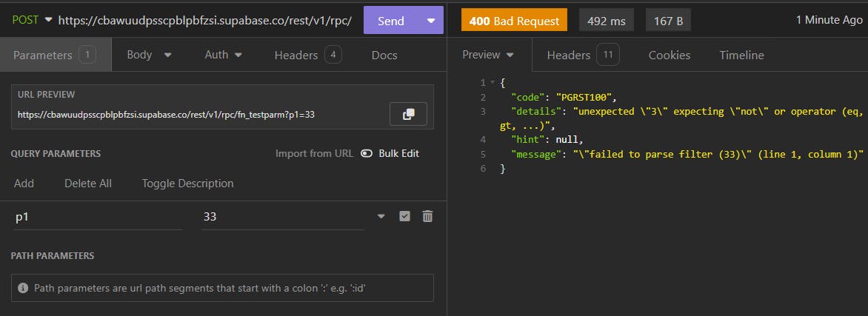Copy the URL preview to clipboard

click(x=408, y=114)
